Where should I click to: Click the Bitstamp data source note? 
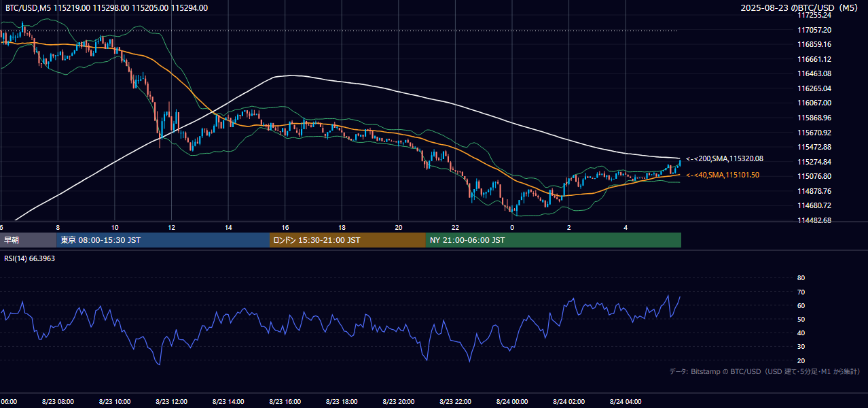[x=765, y=371]
